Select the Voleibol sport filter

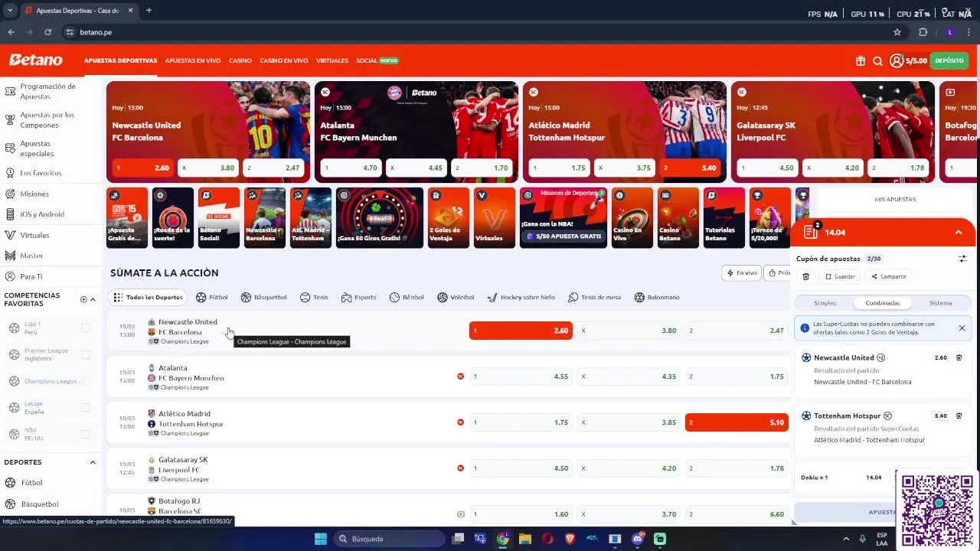(456, 297)
